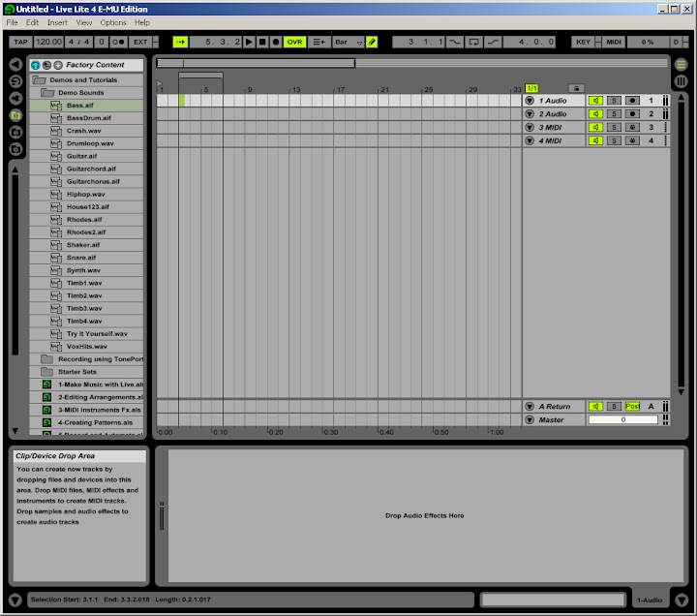The image size is (697, 616).
Task: Click the Master volume value field
Action: (622, 419)
